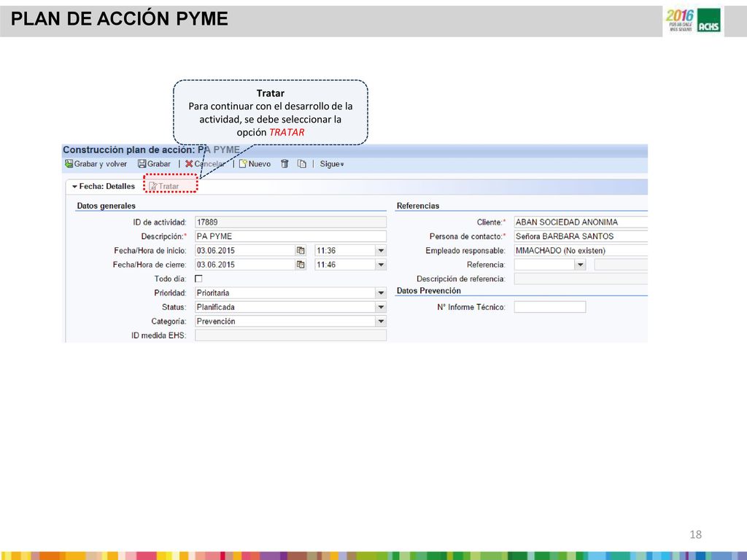Click the Datos Prevención heading
Viewport: 747px width, 560px height.
429,290
